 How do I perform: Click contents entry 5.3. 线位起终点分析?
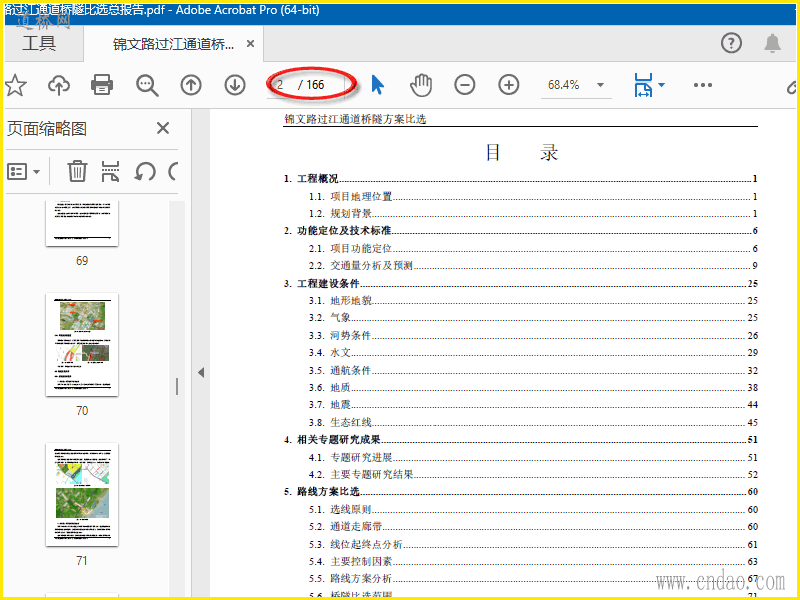(533, 544)
